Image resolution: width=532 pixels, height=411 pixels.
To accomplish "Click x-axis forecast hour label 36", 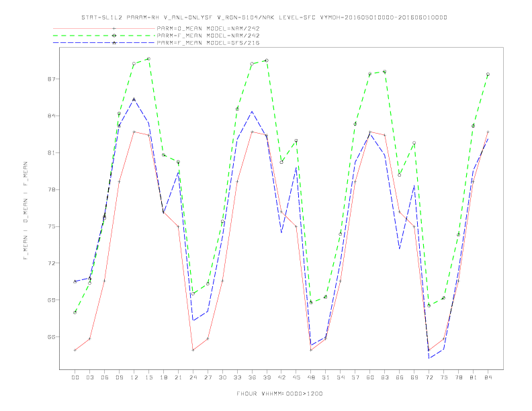I will [252, 377].
